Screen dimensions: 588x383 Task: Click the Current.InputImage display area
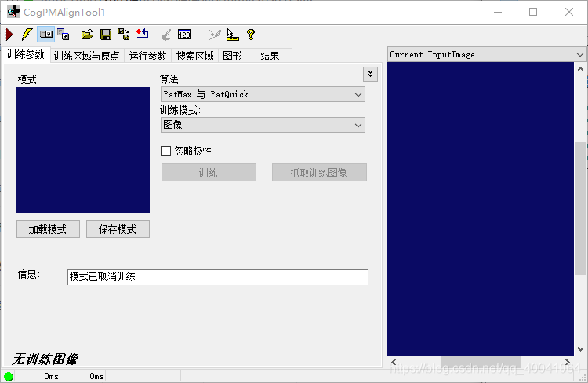(481, 209)
